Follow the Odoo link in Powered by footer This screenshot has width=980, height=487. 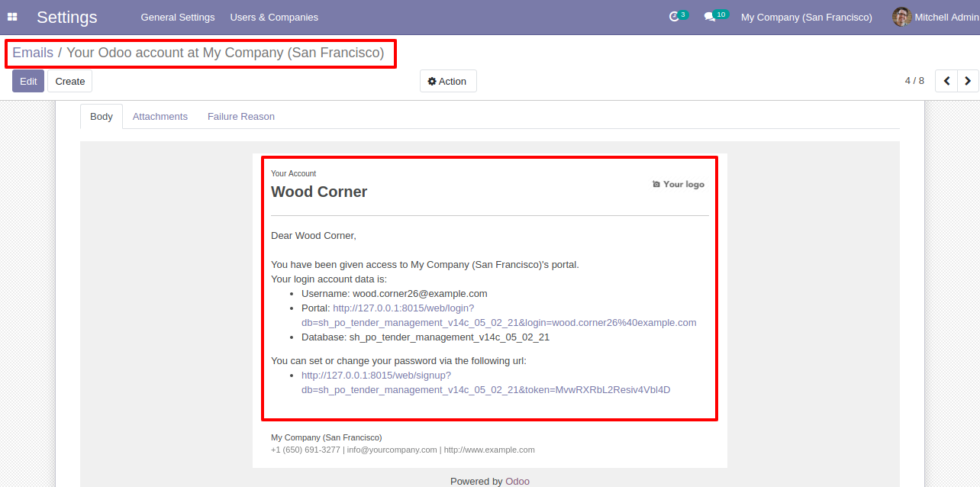coord(517,481)
